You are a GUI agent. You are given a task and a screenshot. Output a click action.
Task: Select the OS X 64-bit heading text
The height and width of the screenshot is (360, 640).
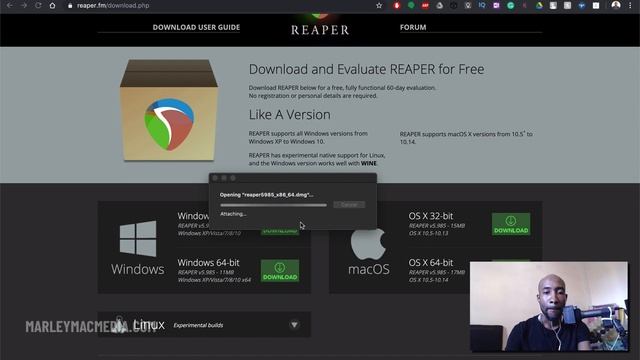[x=431, y=262]
